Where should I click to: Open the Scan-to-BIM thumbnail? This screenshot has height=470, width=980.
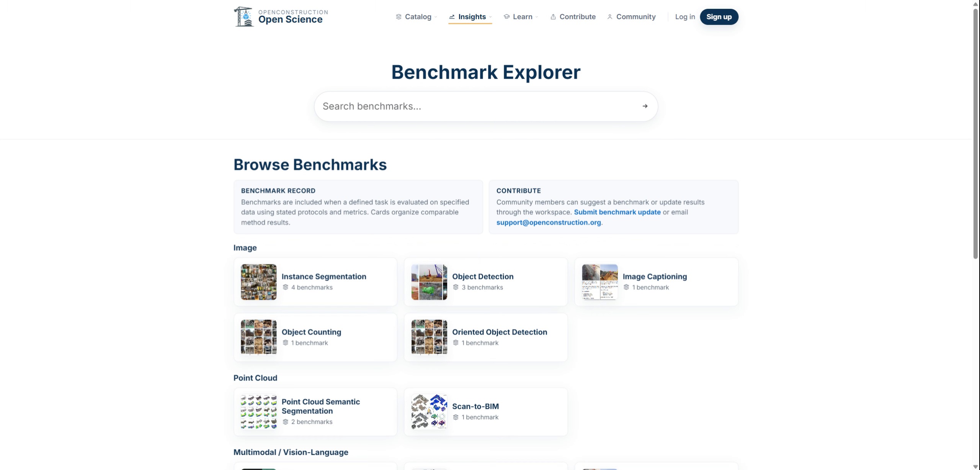(x=429, y=412)
